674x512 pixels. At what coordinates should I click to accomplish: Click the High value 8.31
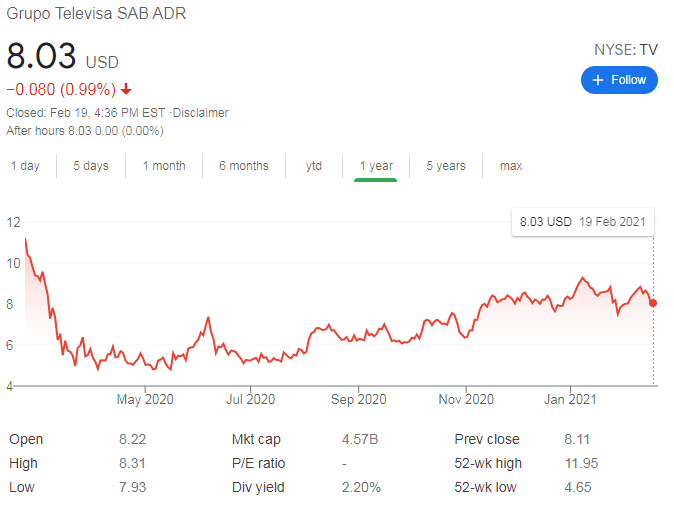[x=132, y=463]
